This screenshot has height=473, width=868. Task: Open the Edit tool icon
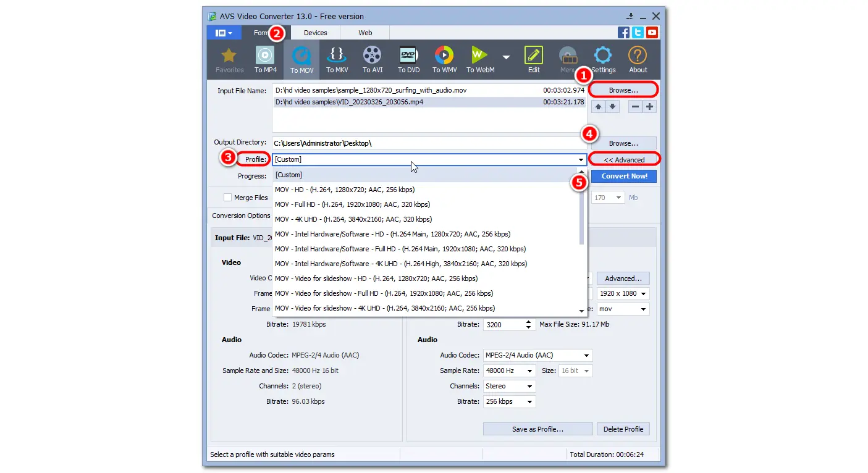[534, 60]
